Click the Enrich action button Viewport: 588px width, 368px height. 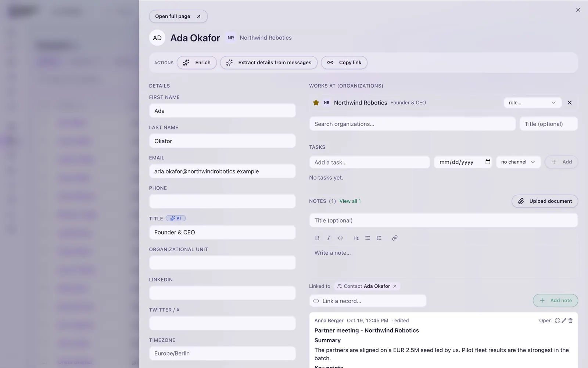[197, 63]
